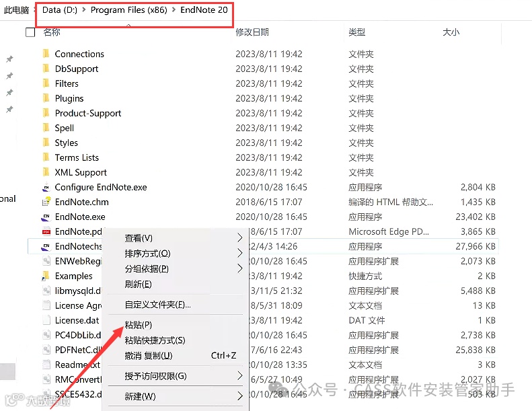
Task: Select the EndNote.exe file name
Action: click(x=80, y=217)
